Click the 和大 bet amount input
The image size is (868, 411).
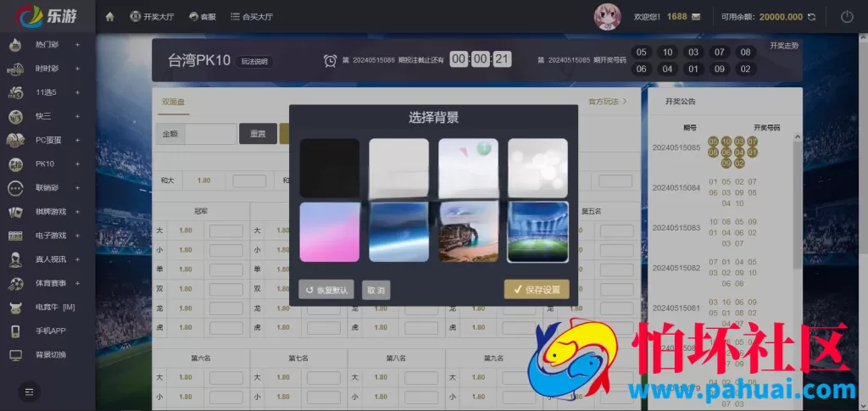249,181
